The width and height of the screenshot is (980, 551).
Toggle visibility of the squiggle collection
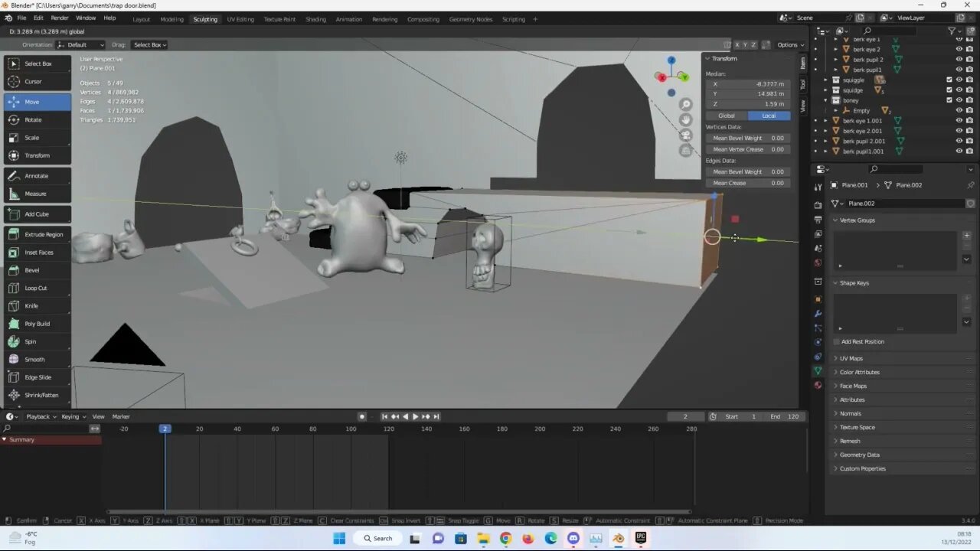[x=959, y=80]
